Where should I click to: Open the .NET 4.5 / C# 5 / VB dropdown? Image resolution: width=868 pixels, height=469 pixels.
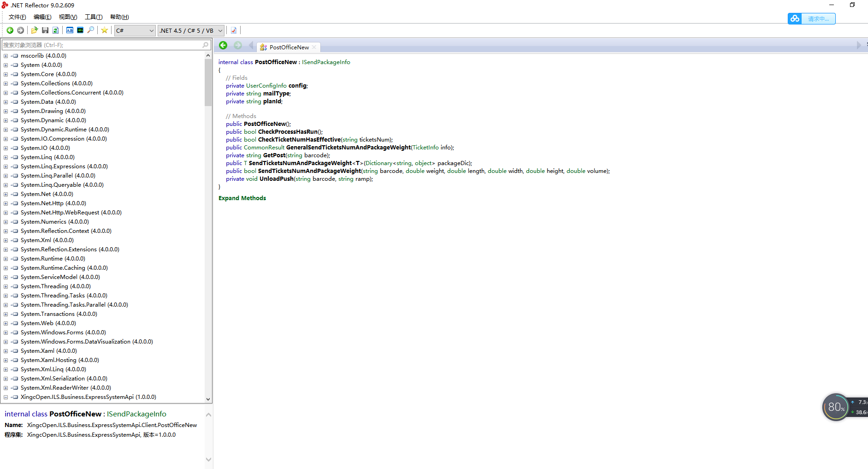(191, 30)
